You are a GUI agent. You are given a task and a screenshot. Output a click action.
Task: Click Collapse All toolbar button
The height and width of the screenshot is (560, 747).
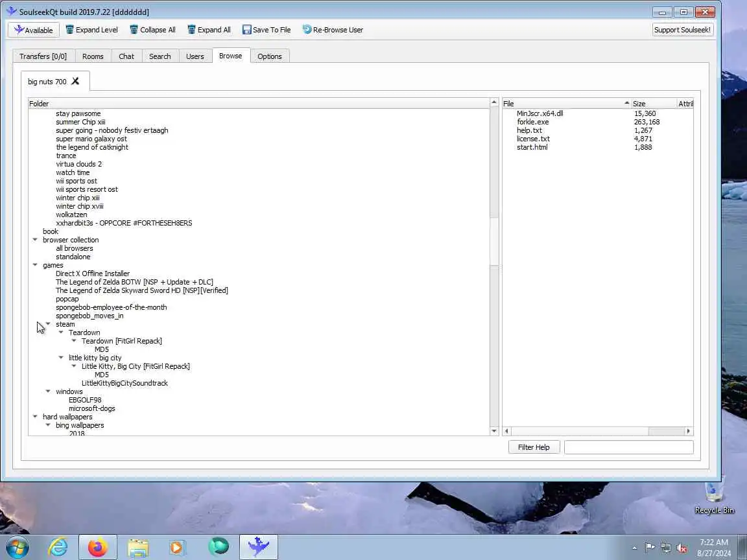coord(153,30)
